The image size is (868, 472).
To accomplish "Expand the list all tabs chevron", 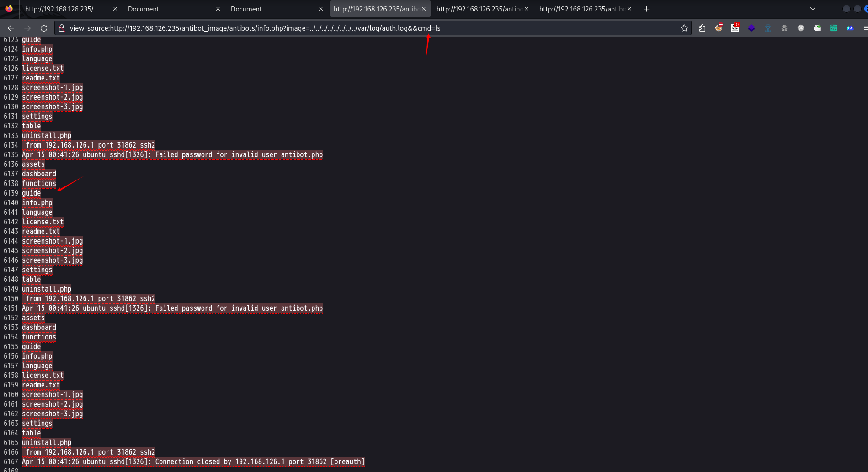I will coord(812,9).
